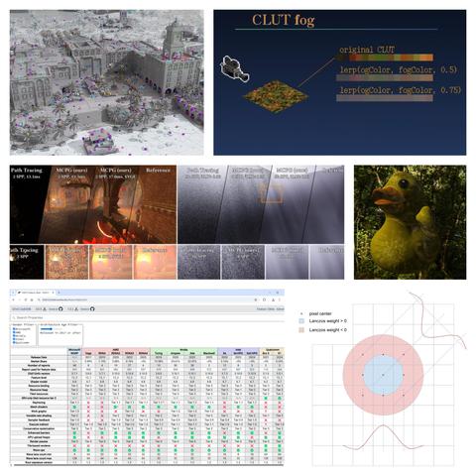Click the About link in the page header

tap(280, 309)
